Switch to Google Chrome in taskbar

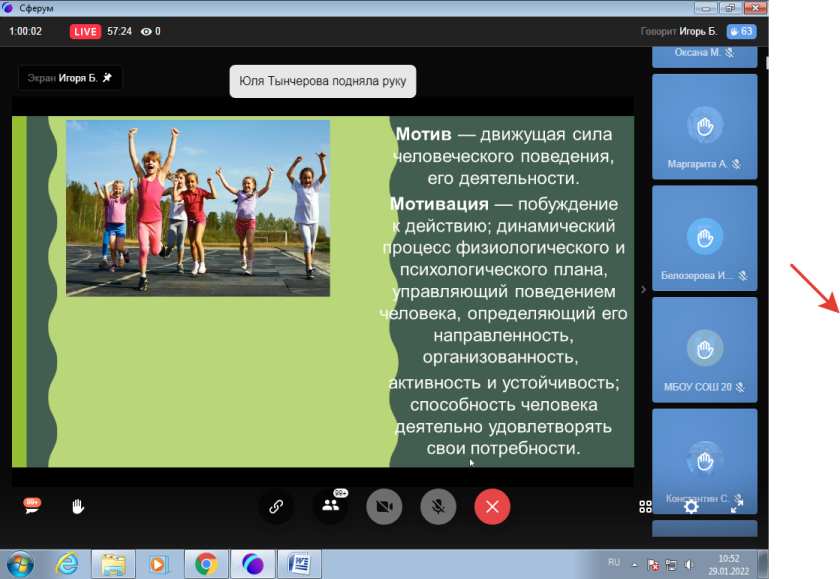(x=206, y=564)
